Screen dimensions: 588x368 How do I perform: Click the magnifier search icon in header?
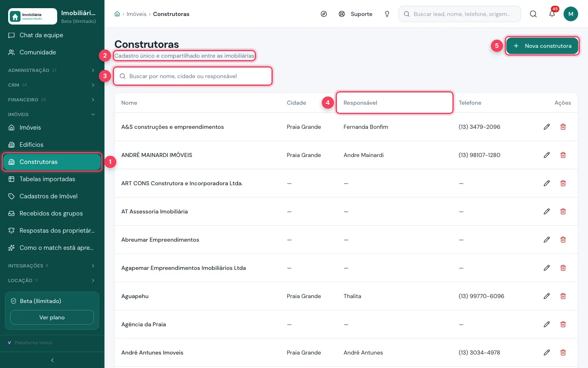click(x=533, y=14)
